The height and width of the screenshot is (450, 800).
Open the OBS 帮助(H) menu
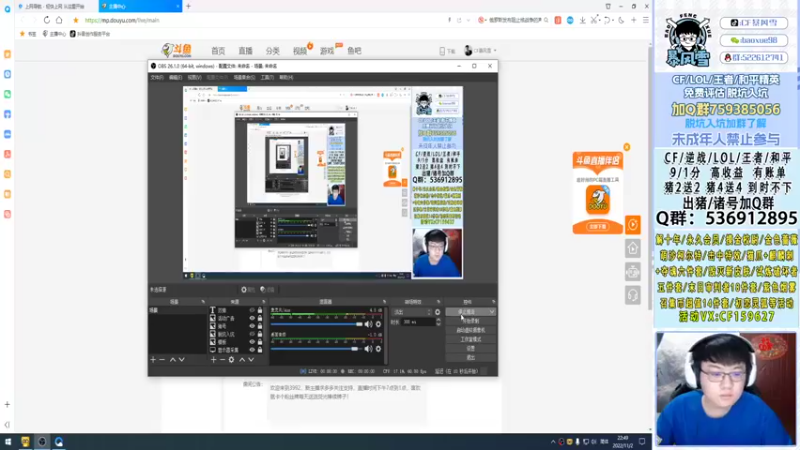coord(286,78)
